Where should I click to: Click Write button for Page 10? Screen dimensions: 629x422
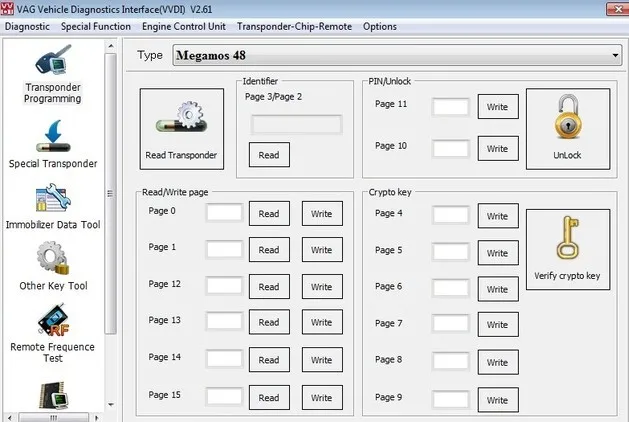pyautogui.click(x=498, y=148)
